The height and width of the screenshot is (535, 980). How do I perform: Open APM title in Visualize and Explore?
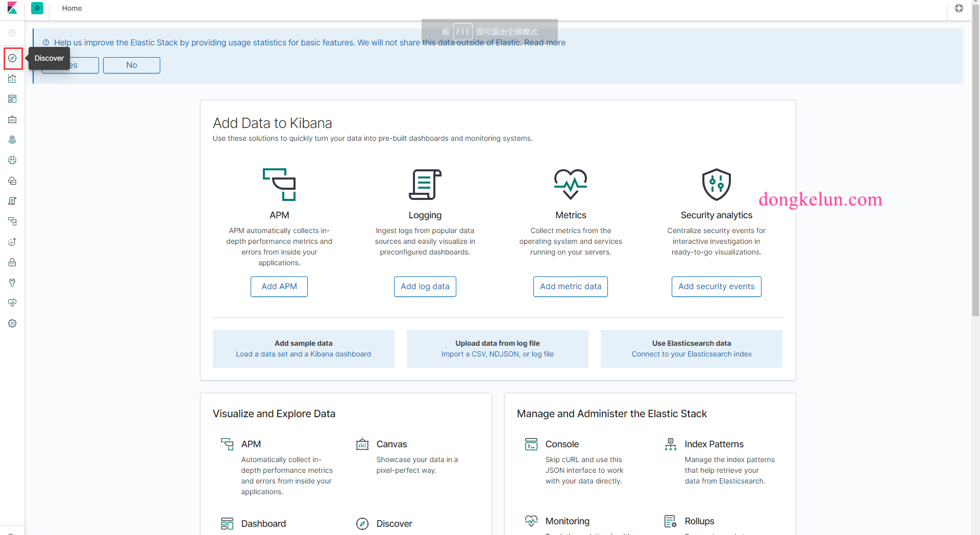pyautogui.click(x=251, y=444)
